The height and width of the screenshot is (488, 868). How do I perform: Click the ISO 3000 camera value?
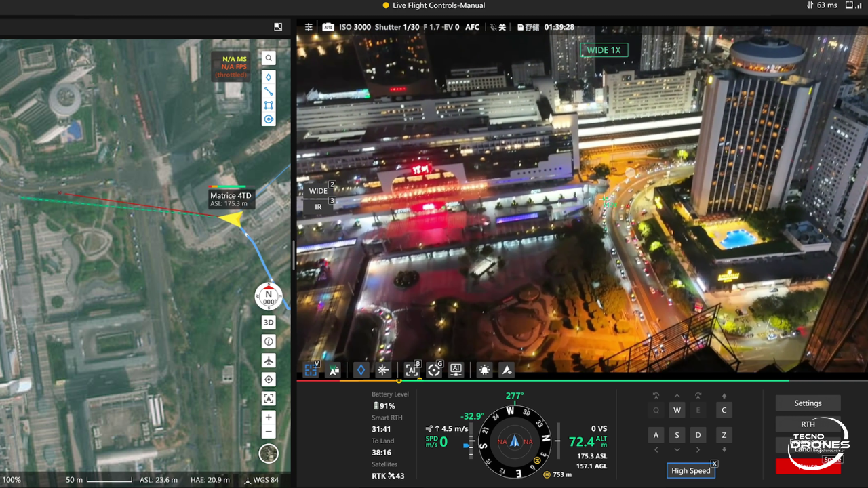355,27
